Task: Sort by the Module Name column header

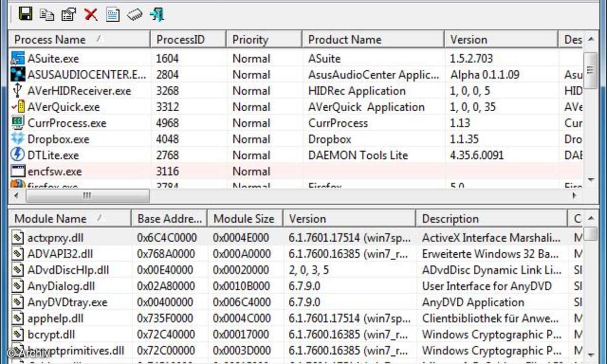Action: click(x=70, y=219)
